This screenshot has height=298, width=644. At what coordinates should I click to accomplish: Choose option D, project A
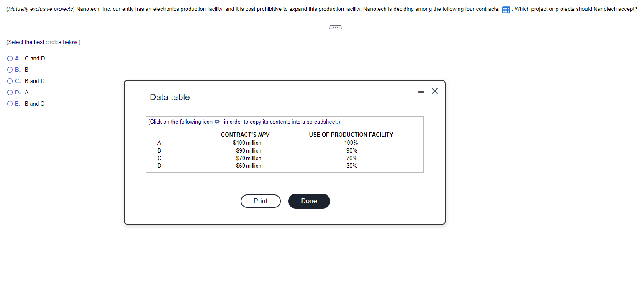tap(9, 92)
